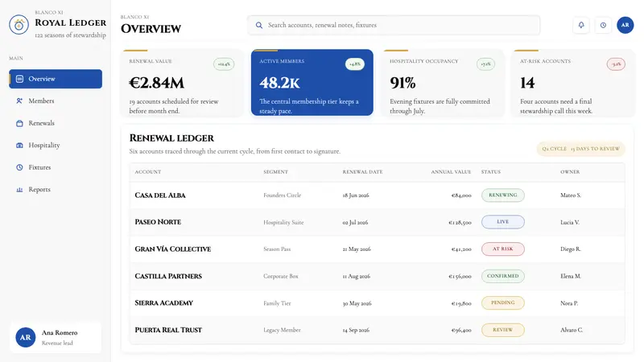
Task: Sort by the Owner column header
Action: click(x=570, y=172)
